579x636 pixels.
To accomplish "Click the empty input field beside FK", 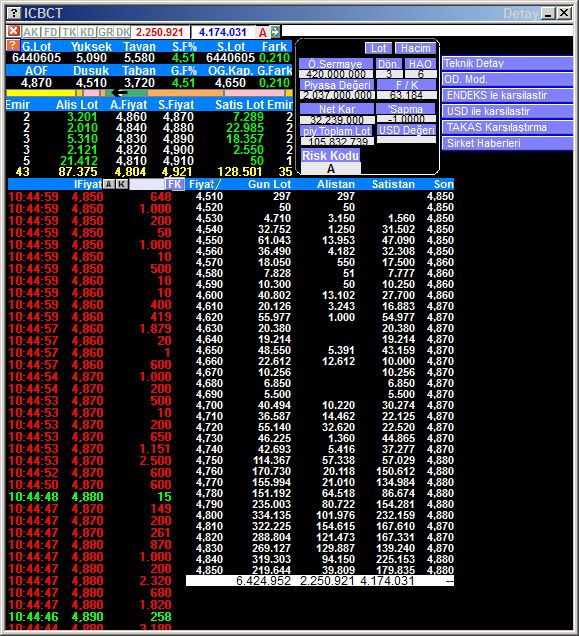I will 146,185.
